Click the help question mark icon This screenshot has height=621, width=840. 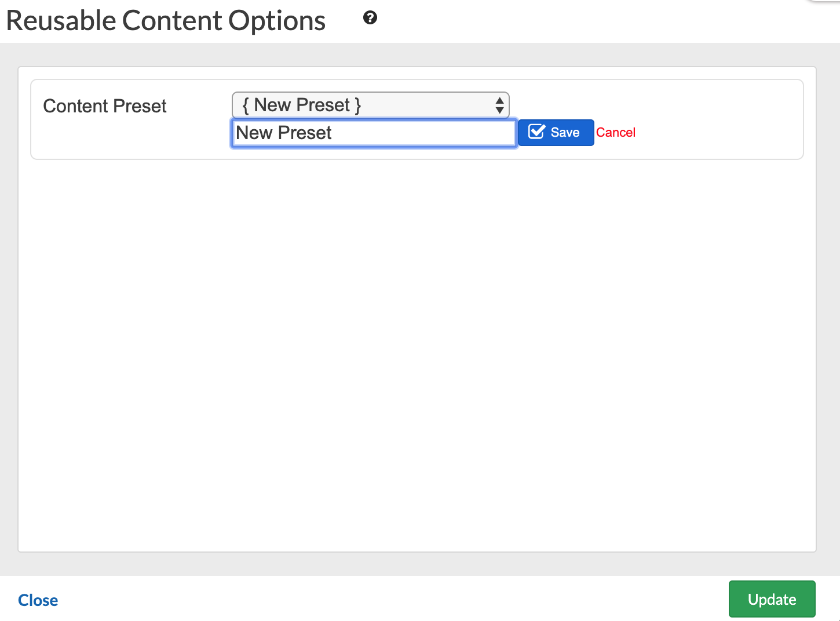click(x=370, y=18)
